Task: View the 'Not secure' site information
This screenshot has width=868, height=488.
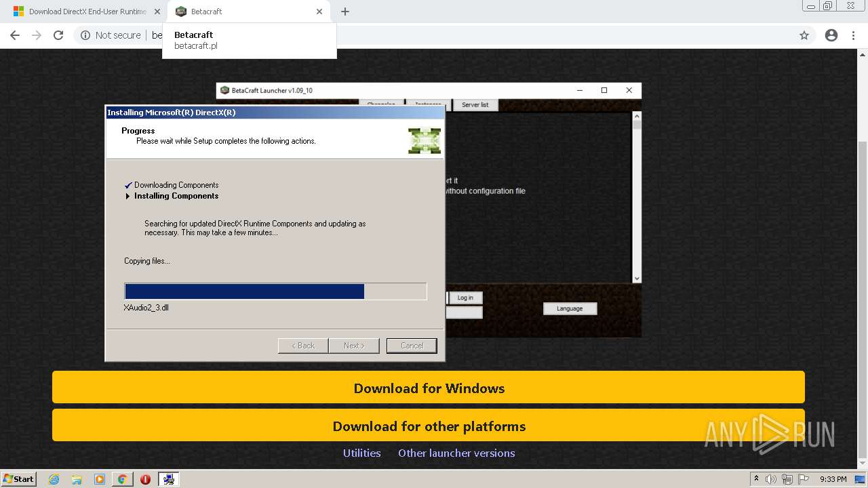Action: pos(111,35)
